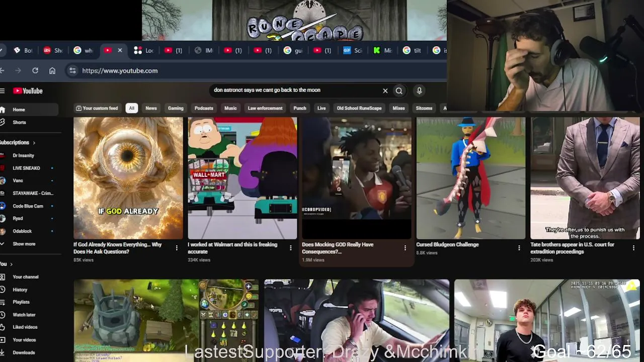Screen dimensions: 644x362
Task: Select the 'Your custom feed' chip
Action: 97,108
